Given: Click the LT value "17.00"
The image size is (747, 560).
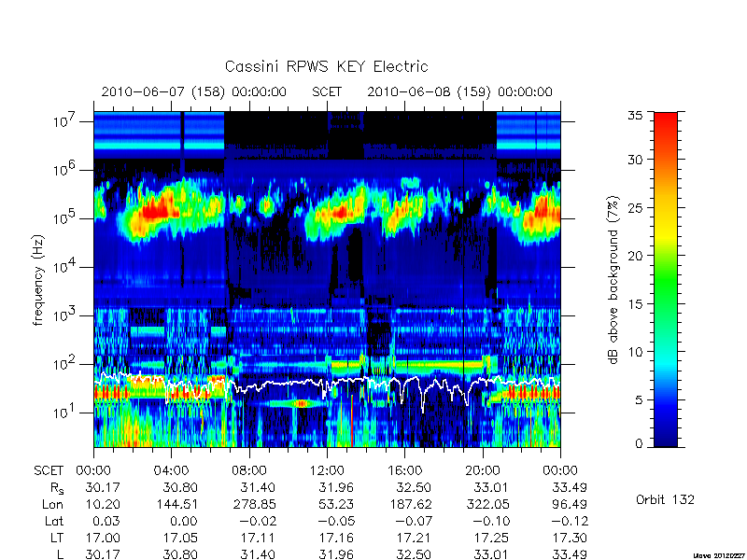Looking at the screenshot, I should [103, 539].
